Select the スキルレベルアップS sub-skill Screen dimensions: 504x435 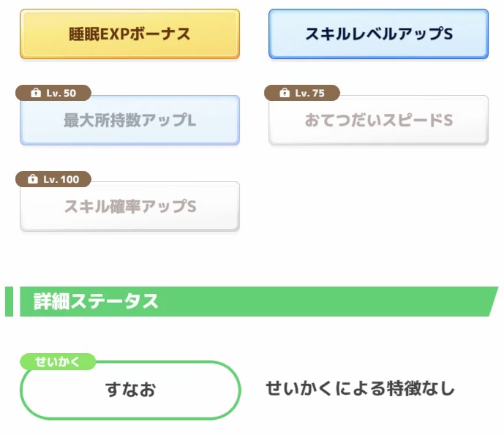[379, 34]
